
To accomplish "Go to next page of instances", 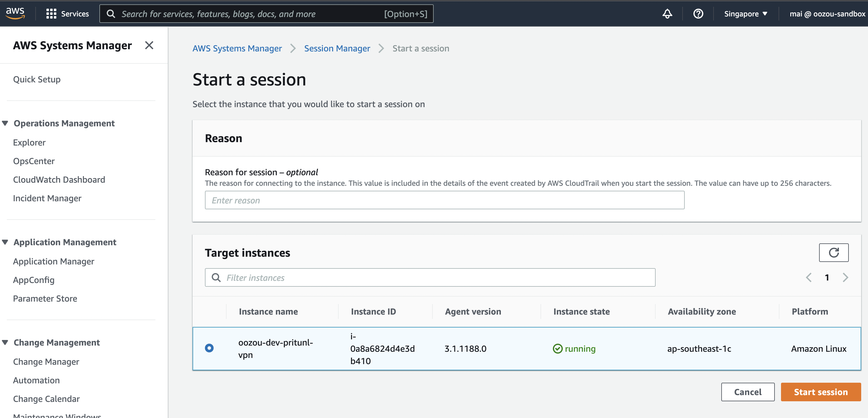I will [845, 277].
